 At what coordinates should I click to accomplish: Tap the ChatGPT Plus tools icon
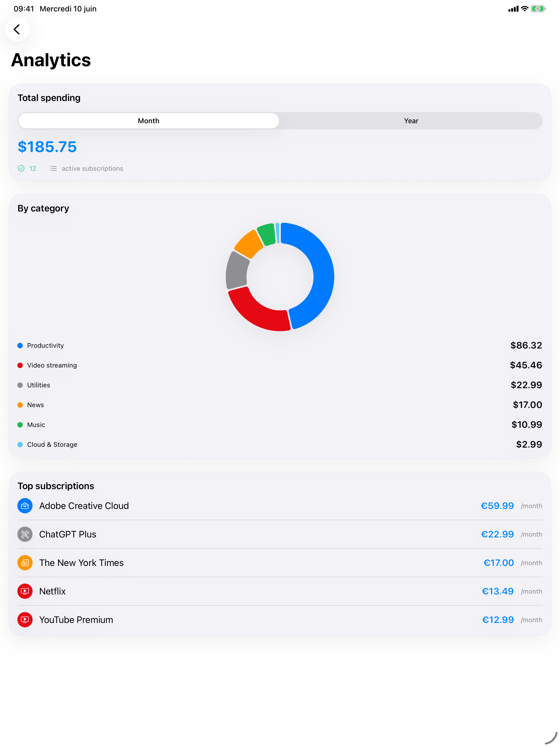click(x=25, y=534)
